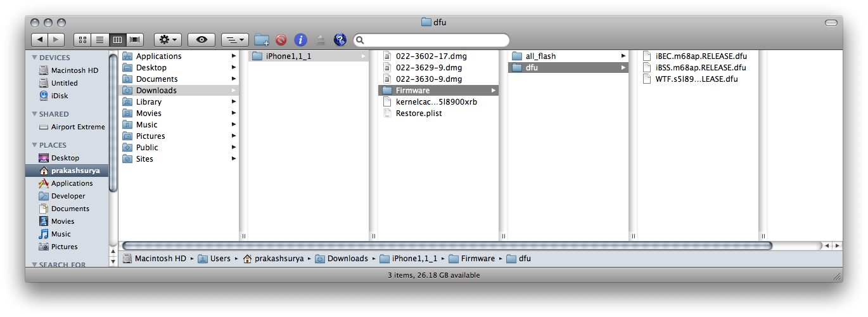
Task: Click the Eject toolbar icon
Action: tap(321, 40)
